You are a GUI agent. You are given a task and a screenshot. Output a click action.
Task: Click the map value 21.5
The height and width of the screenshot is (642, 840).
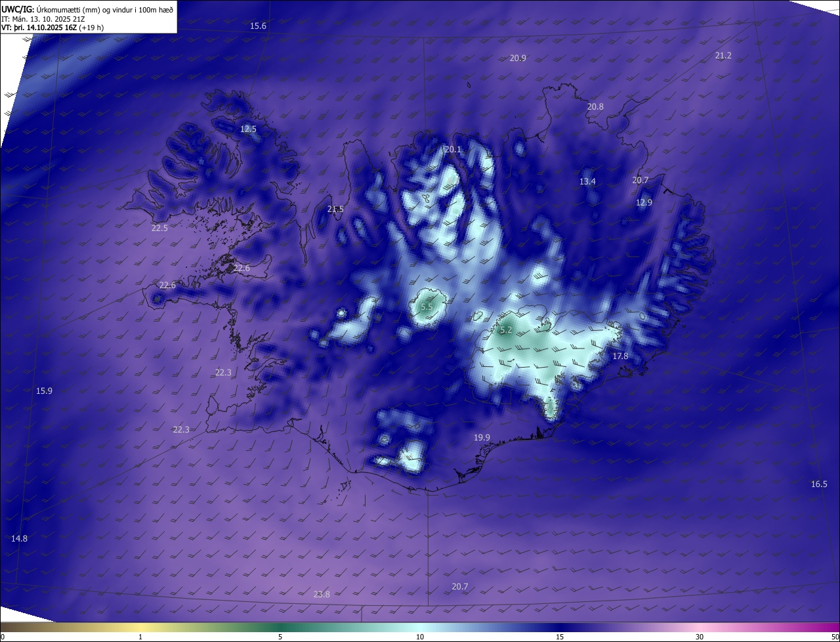pos(335,209)
